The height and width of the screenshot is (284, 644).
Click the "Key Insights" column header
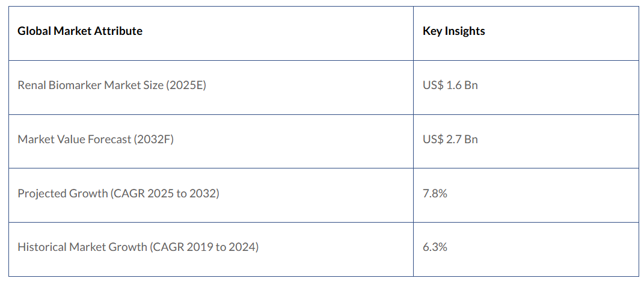(x=453, y=31)
